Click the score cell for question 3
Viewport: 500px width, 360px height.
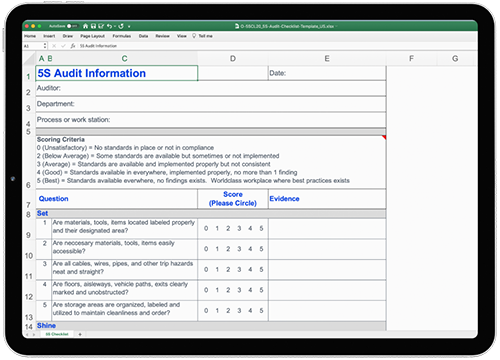[233, 269]
